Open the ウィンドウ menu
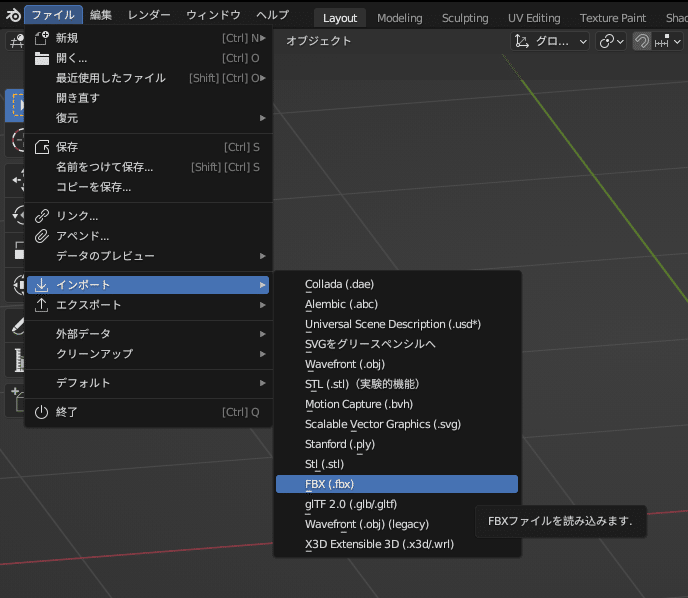The height and width of the screenshot is (598, 688). (x=213, y=15)
